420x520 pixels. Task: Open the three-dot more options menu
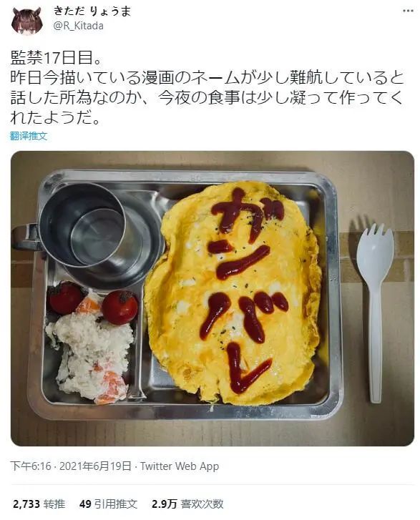408,11
